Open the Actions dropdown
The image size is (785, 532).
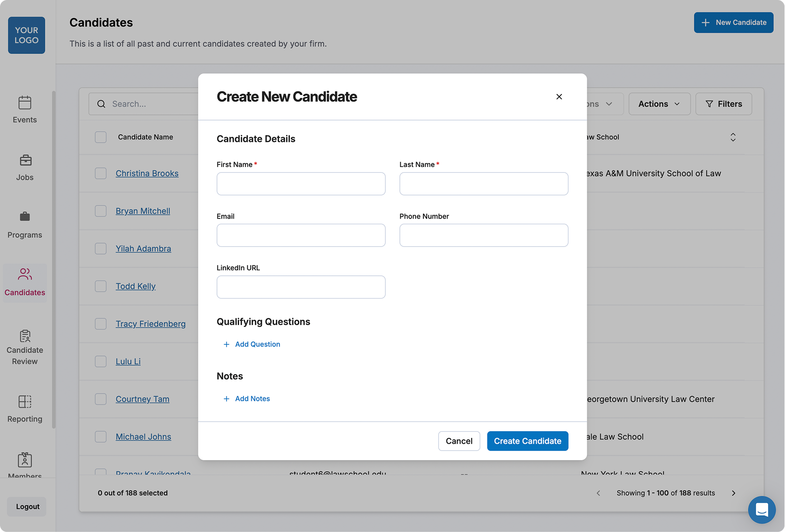pos(659,104)
